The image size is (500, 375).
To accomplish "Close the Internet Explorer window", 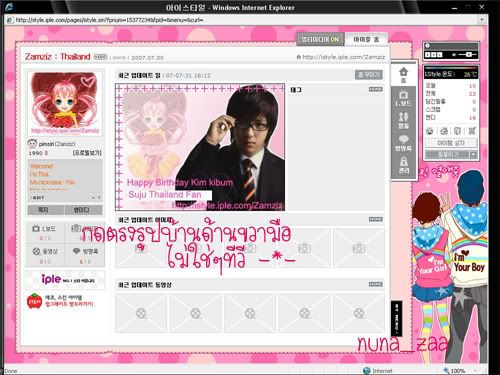I will (x=482, y=6).
